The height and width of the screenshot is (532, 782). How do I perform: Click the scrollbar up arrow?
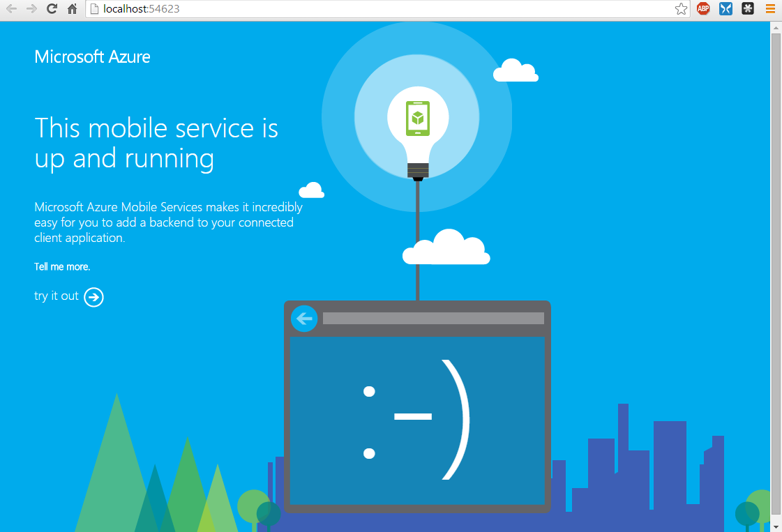pyautogui.click(x=776, y=27)
